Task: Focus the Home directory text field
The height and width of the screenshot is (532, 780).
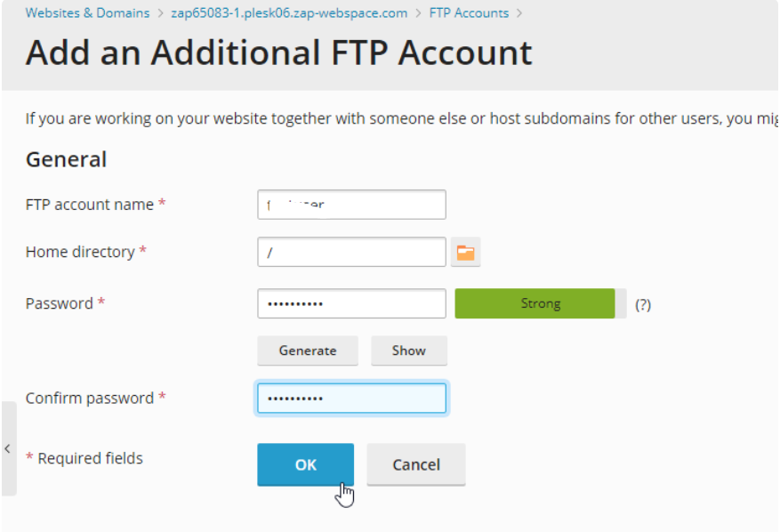Action: pyautogui.click(x=351, y=252)
